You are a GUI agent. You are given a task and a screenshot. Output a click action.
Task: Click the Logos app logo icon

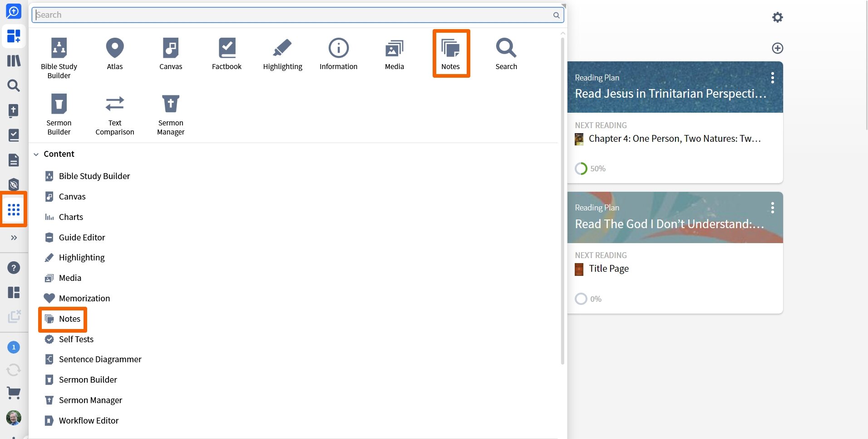pyautogui.click(x=14, y=11)
